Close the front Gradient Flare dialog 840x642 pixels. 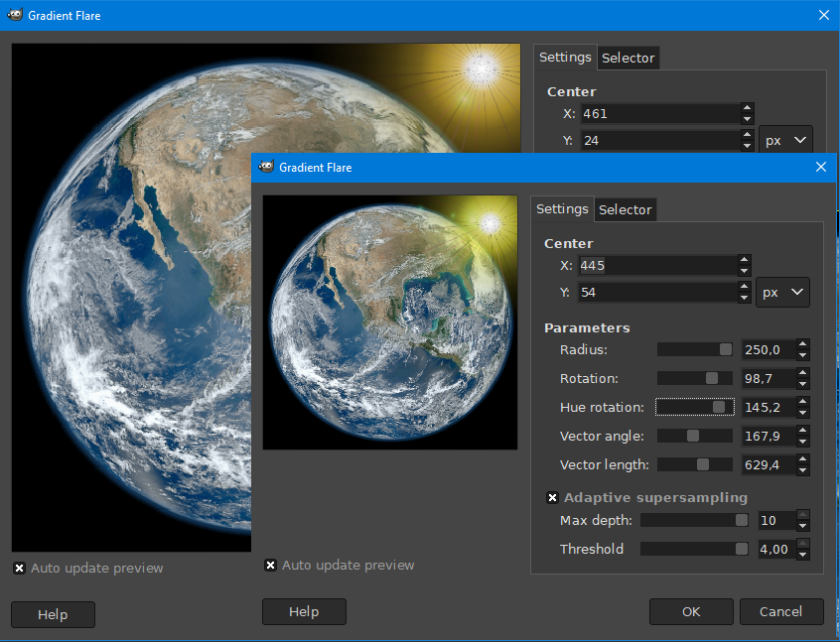pyautogui.click(x=821, y=167)
